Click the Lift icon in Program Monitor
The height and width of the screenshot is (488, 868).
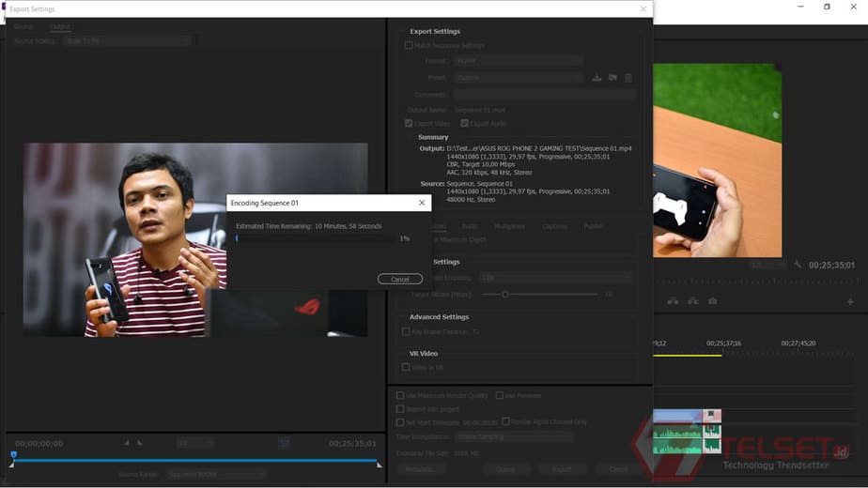tap(673, 301)
